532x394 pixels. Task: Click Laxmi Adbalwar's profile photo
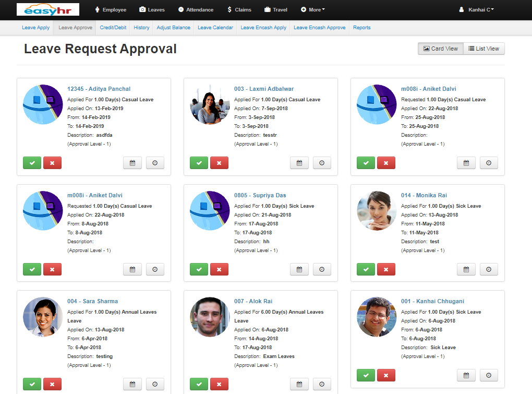click(210, 104)
